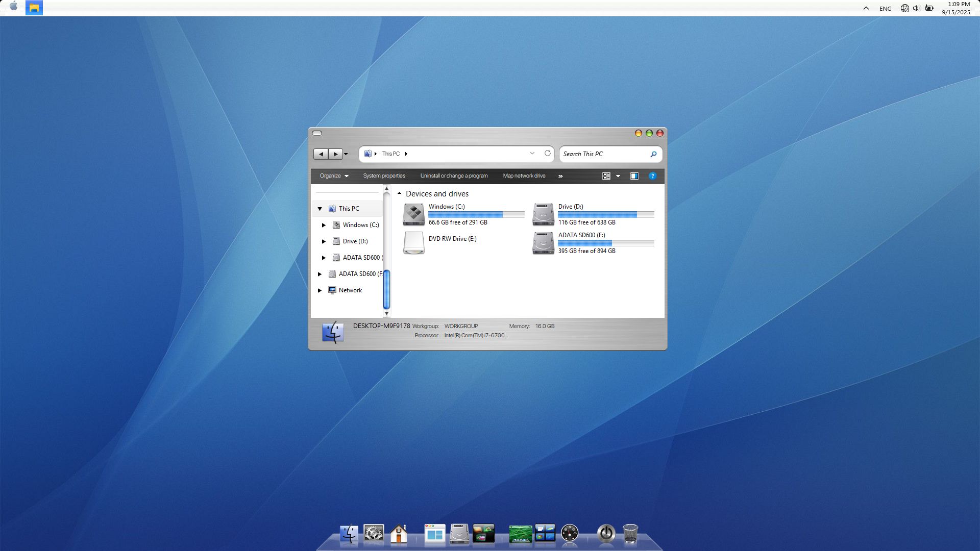980x551 pixels.
Task: Click the refresh icon in address bar
Action: 548,153
